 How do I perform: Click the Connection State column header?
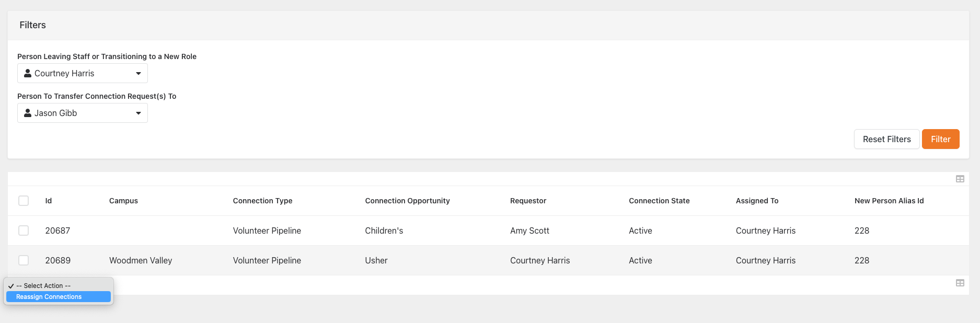coord(659,201)
